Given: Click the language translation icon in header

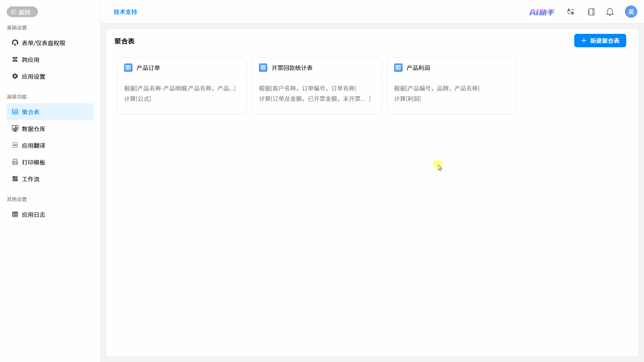Looking at the screenshot, I should pyautogui.click(x=571, y=12).
